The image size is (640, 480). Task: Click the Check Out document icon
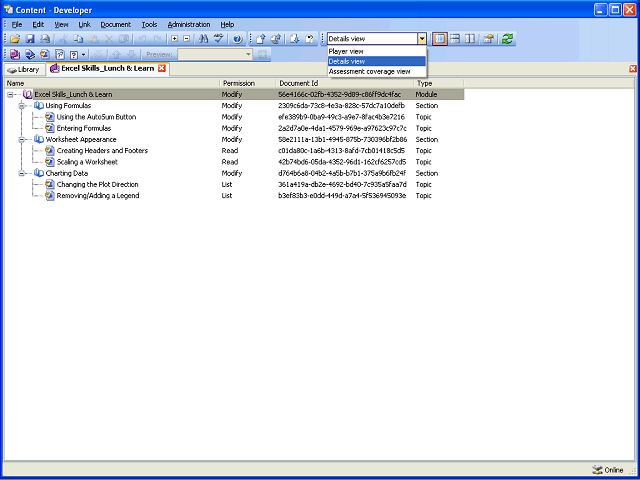(x=295, y=39)
